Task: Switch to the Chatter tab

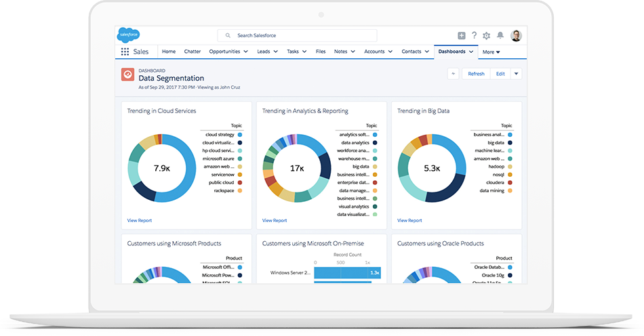Action: pos(192,51)
